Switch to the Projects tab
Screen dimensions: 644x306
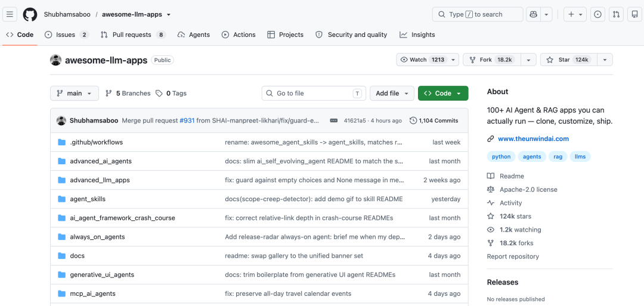[285, 35]
